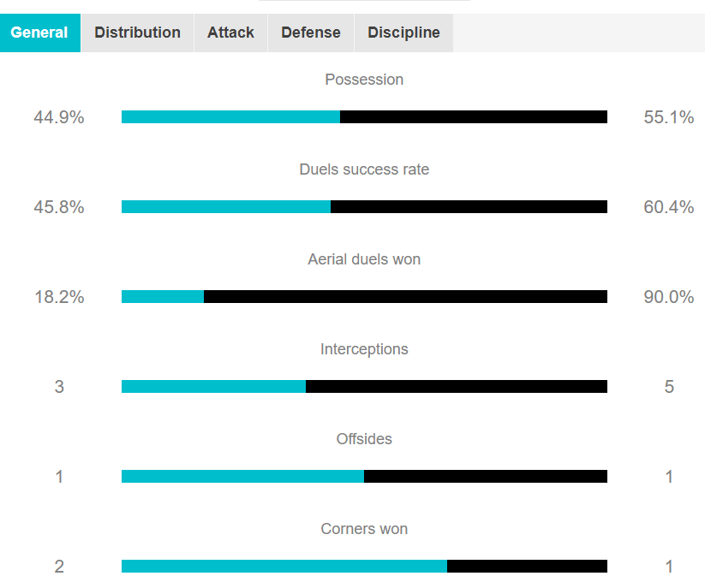Switch to the General tab
The image size is (705, 588).
tap(39, 33)
